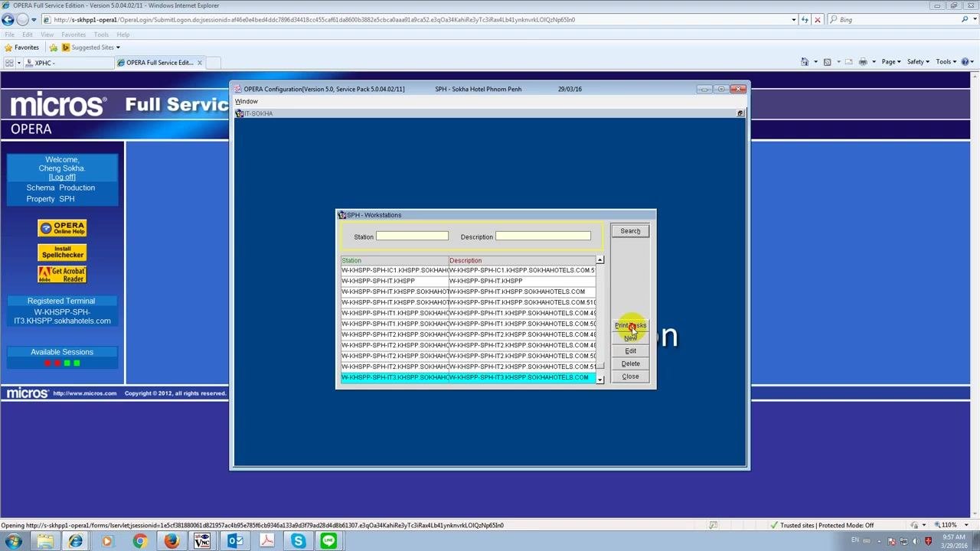
Task: Select the W-KHSPP-SPH-IC1 station row
Action: pos(468,270)
